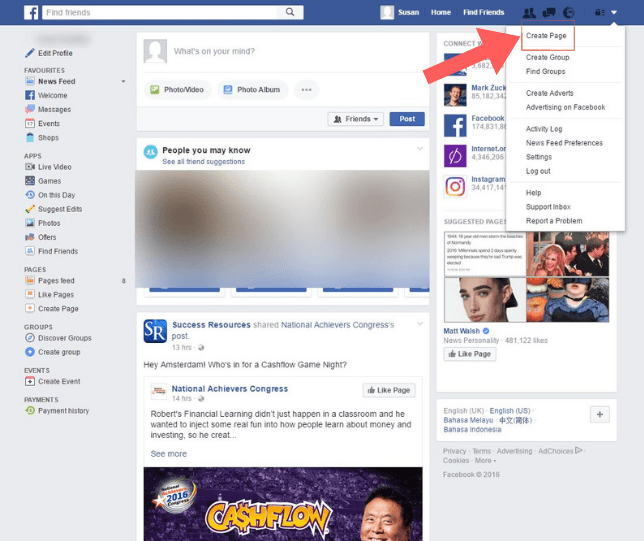
Task: Select Settings in the account menu
Action: tap(538, 157)
